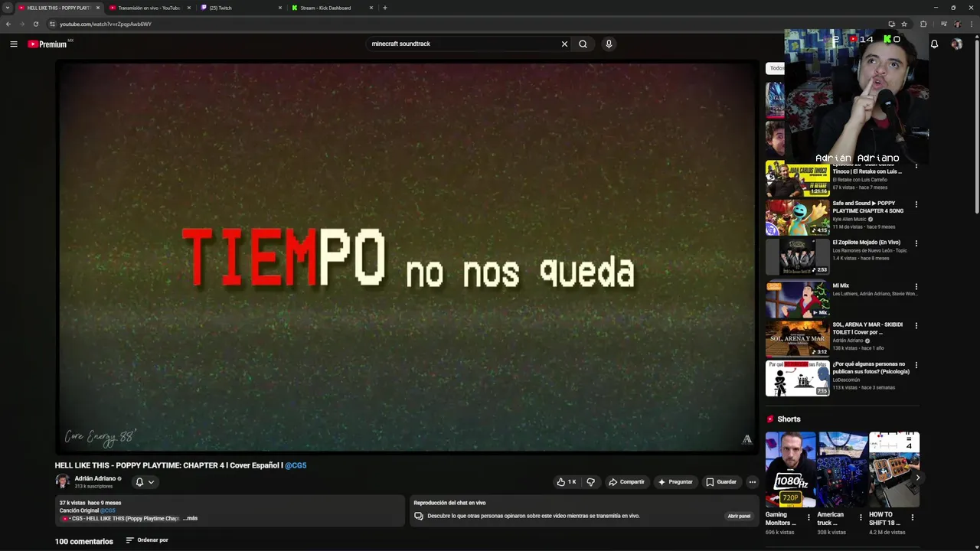The image size is (980, 551).
Task: Select the Todos filter chip
Action: click(776, 68)
